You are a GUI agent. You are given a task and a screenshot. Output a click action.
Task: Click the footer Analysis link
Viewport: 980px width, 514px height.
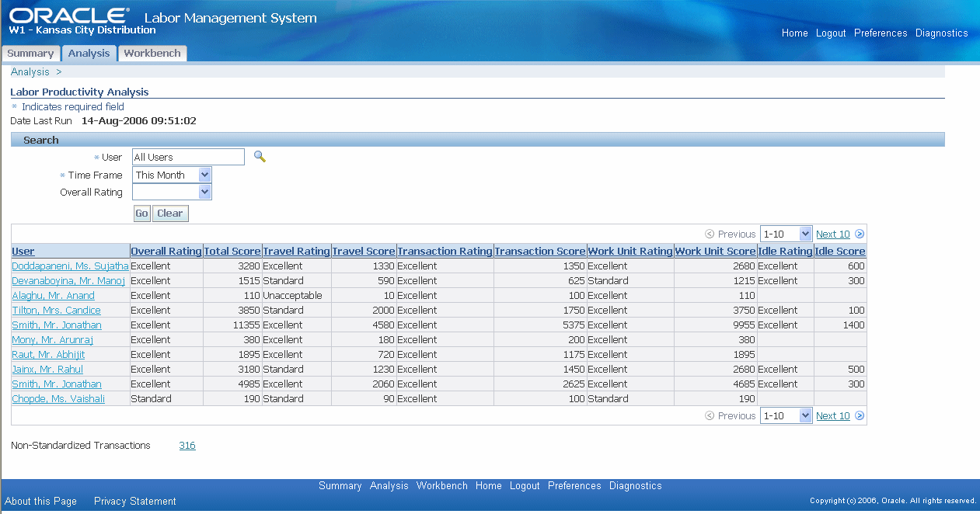[389, 486]
